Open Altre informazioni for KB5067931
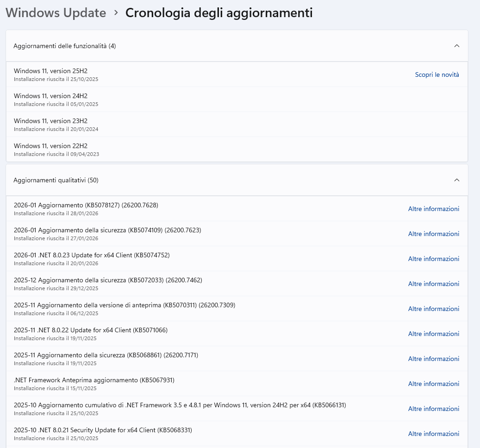Screen dimensions: 480x448 (433, 384)
